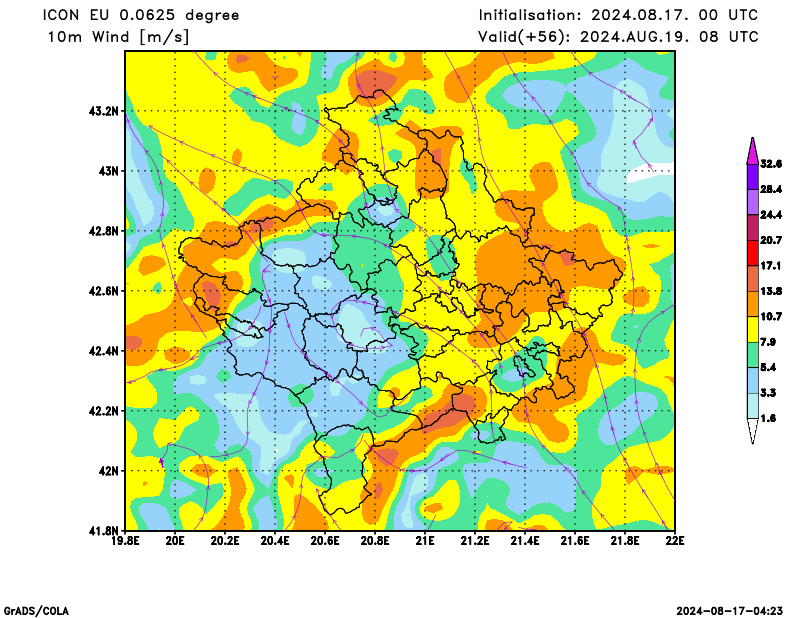Click the 42.8N latitude label

click(104, 231)
